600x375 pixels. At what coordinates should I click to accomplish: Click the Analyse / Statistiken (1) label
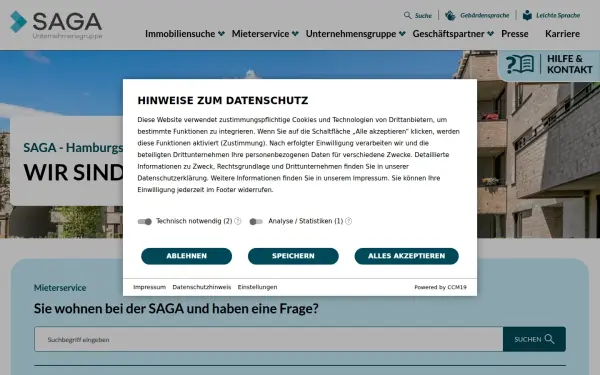click(x=305, y=221)
